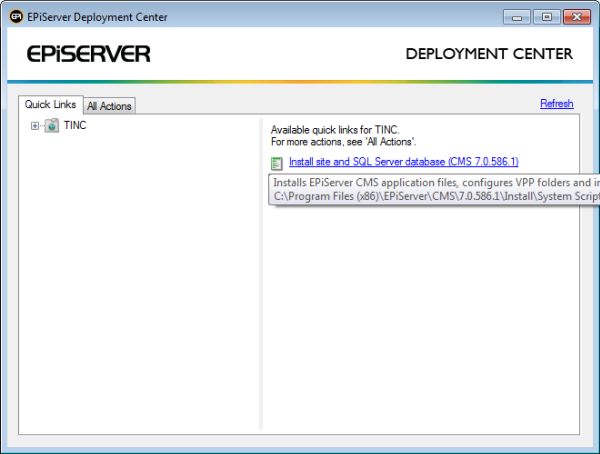Open the Quick Links tab

click(50, 105)
